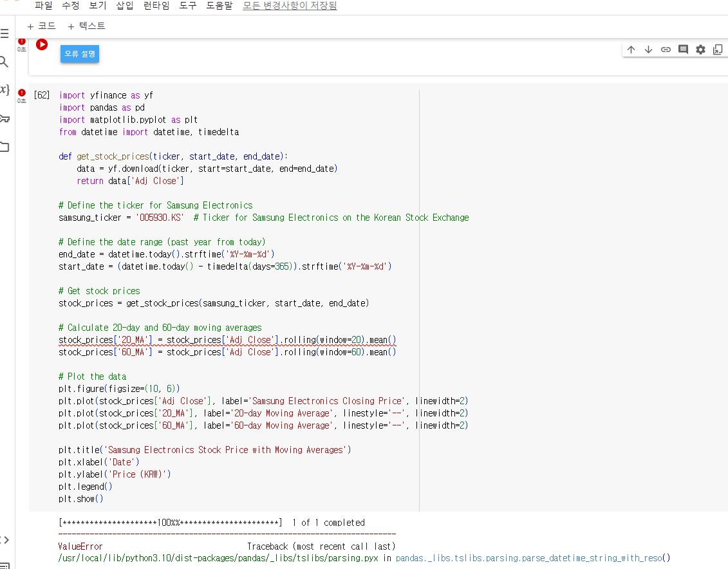Copy link to cell with the link icon
728x569 pixels.
pyautogui.click(x=666, y=50)
